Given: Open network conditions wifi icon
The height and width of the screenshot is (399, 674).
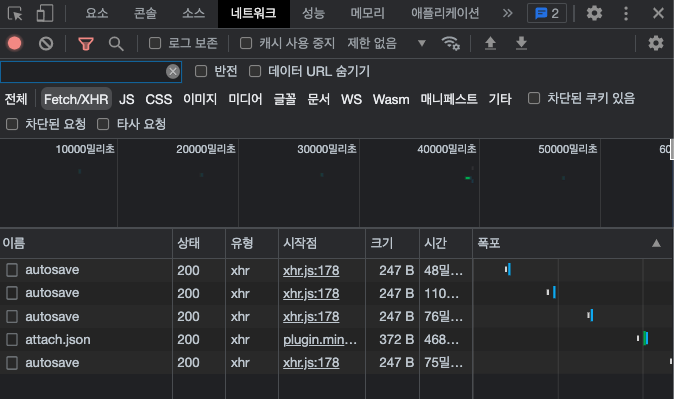Looking at the screenshot, I should 450,43.
